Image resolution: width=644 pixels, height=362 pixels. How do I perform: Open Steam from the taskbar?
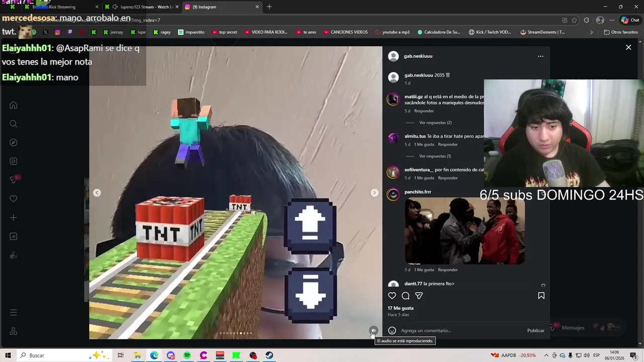[x=270, y=355]
